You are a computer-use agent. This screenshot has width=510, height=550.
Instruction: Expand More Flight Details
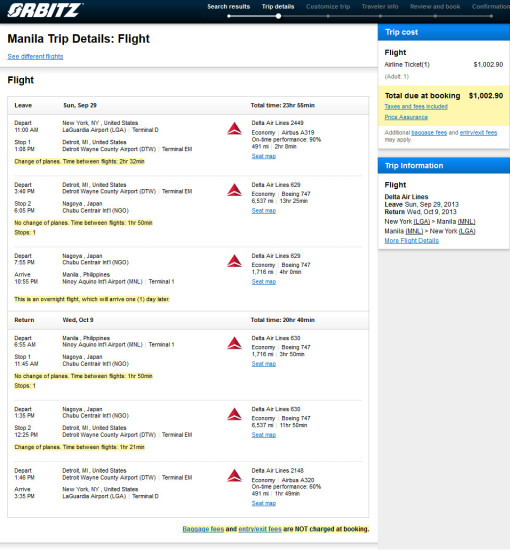coord(411,241)
